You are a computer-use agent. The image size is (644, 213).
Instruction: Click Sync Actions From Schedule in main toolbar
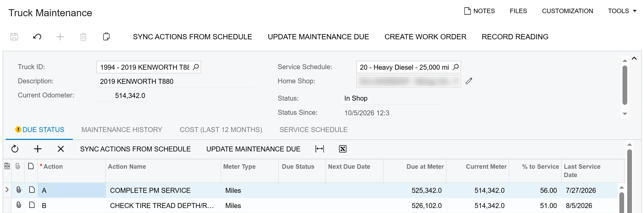[192, 37]
